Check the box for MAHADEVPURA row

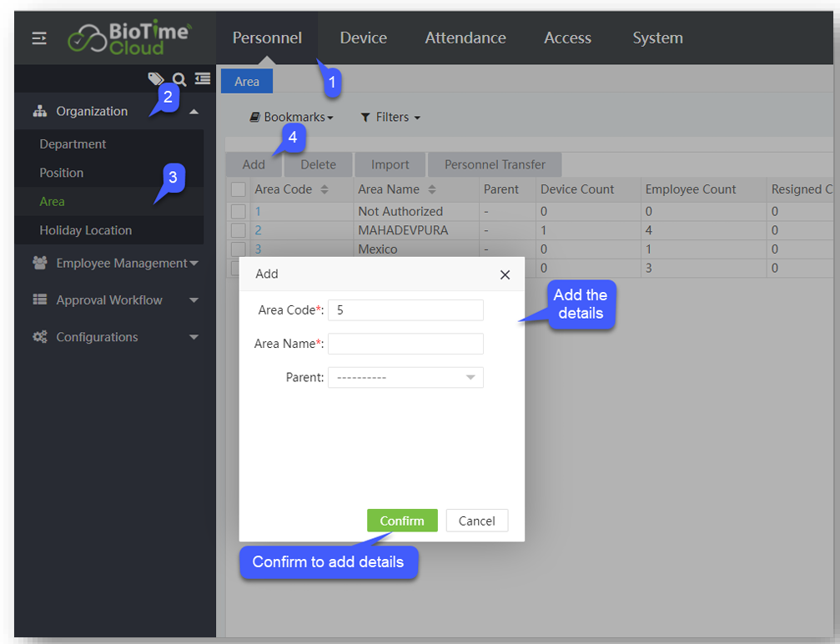click(239, 230)
